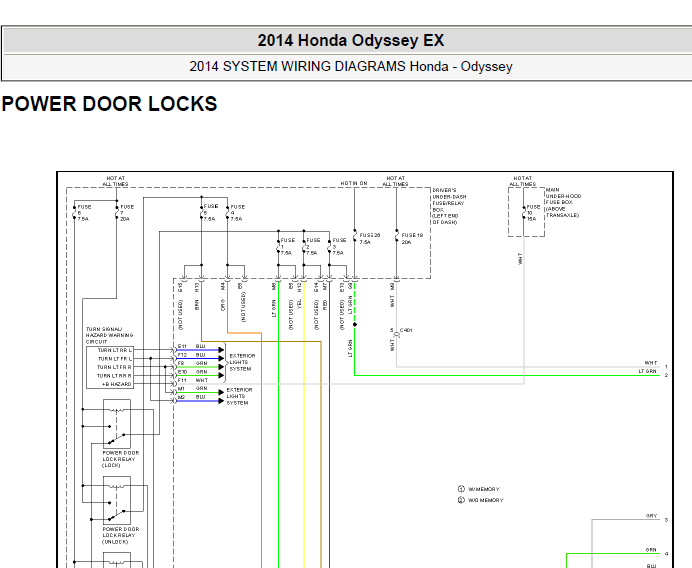The width and height of the screenshot is (692, 568).
Task: Click 'EXTERIOR LIGHTS SYSTEM' next to M1/M2
Action: pos(239,396)
